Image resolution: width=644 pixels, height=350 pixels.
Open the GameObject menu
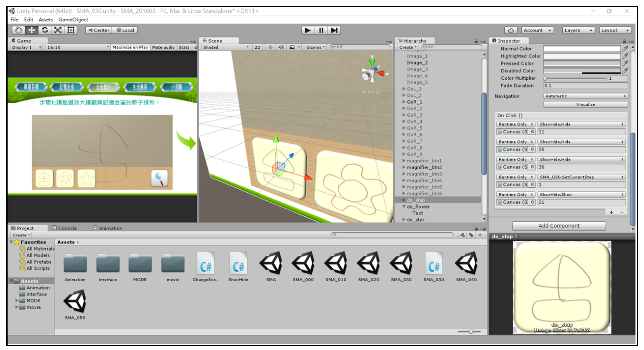point(73,19)
